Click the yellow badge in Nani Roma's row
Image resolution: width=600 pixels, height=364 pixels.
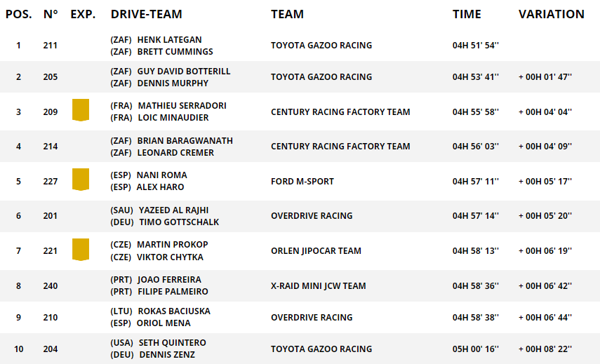[81, 180]
